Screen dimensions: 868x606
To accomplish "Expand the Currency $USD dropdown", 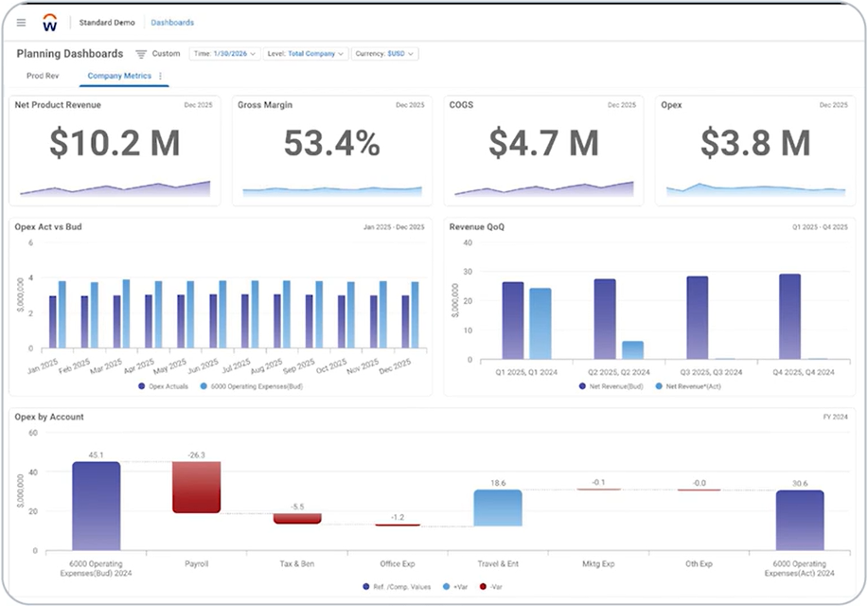I will (385, 54).
